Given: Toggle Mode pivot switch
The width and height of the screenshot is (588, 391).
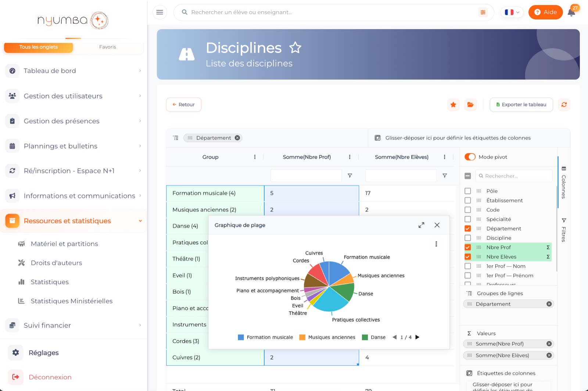Looking at the screenshot, I should click(470, 157).
